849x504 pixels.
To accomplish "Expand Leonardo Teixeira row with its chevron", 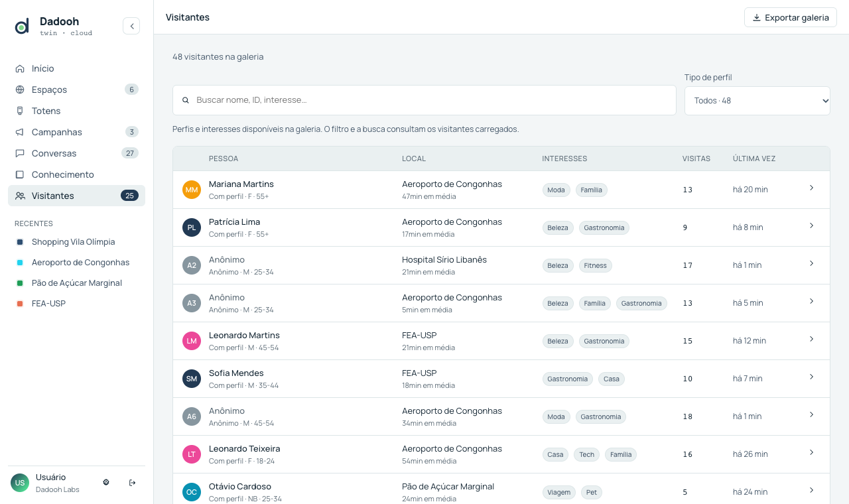I will pyautogui.click(x=812, y=452).
